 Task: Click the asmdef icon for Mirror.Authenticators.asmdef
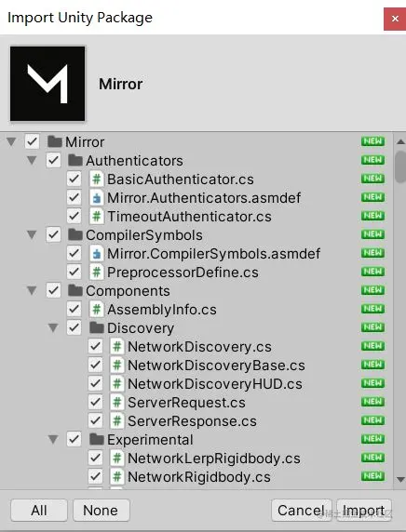(97, 198)
